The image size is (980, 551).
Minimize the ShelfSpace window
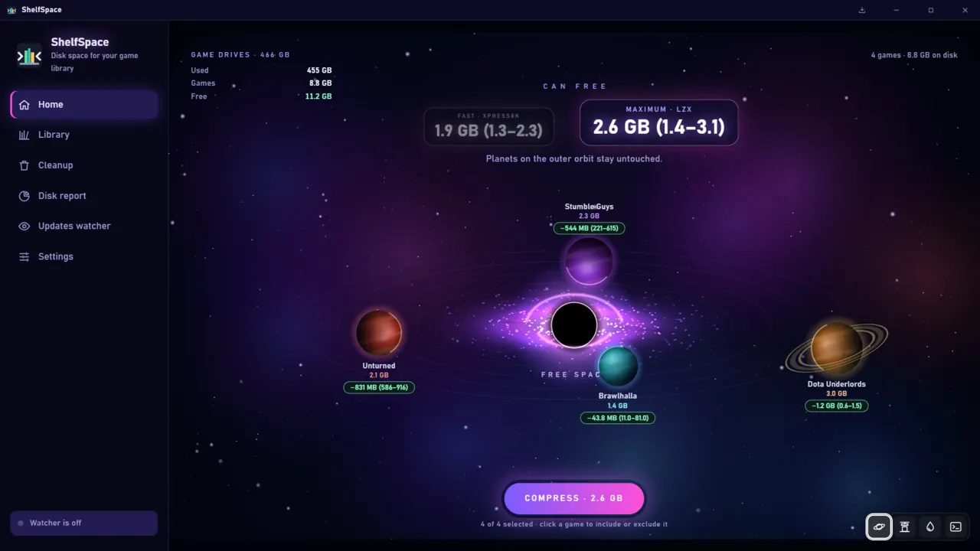tap(896, 10)
